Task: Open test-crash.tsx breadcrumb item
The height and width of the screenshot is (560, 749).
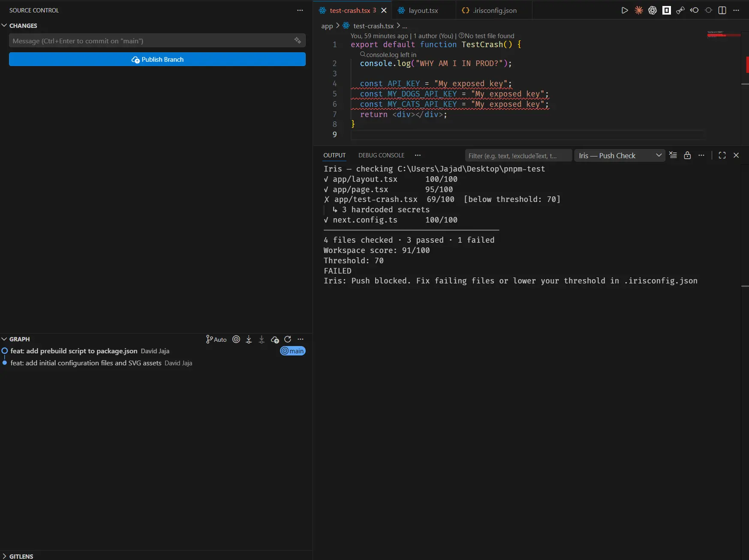Action: [368, 26]
